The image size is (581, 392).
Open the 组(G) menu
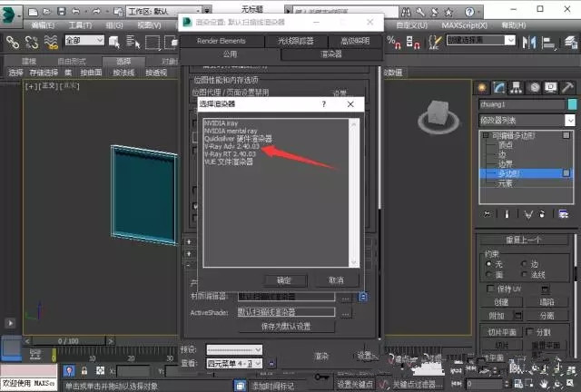coord(114,25)
